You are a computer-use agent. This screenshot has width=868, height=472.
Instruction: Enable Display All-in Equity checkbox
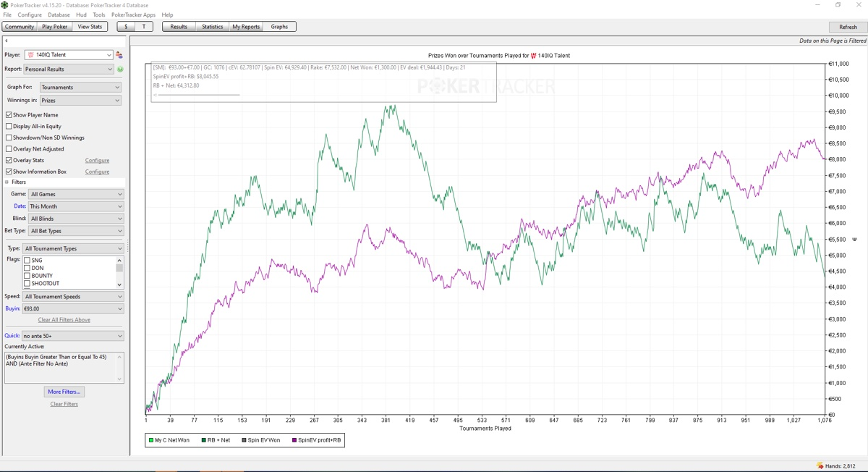[x=9, y=126]
